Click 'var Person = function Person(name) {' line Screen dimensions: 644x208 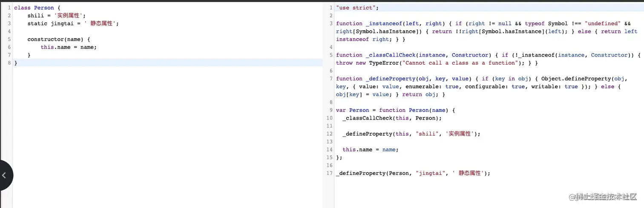pyautogui.click(x=395, y=110)
